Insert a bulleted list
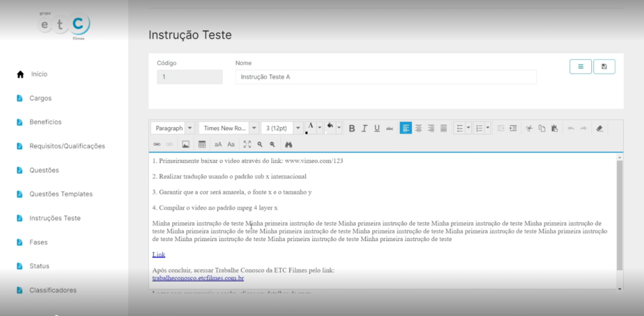Image resolution: width=644 pixels, height=316 pixels. tap(460, 128)
